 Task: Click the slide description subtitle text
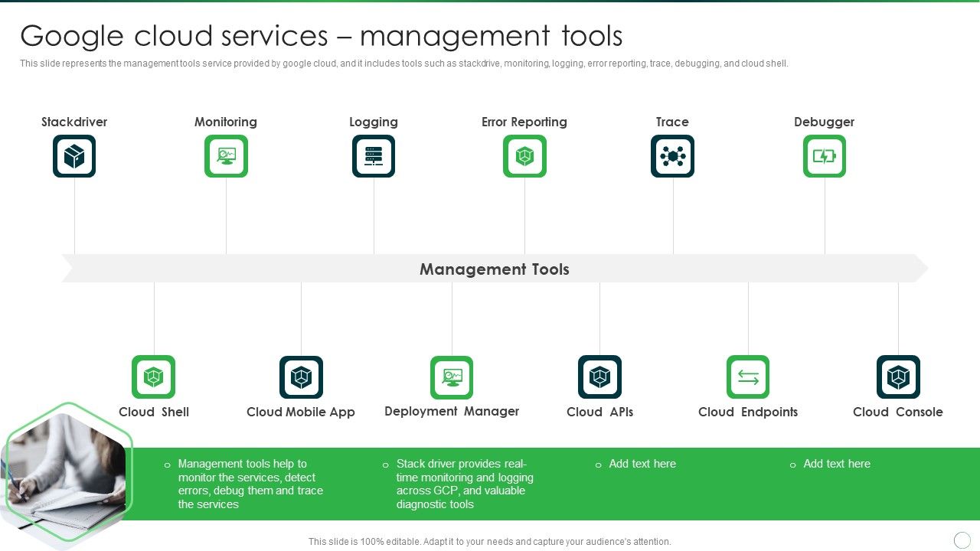click(x=404, y=64)
